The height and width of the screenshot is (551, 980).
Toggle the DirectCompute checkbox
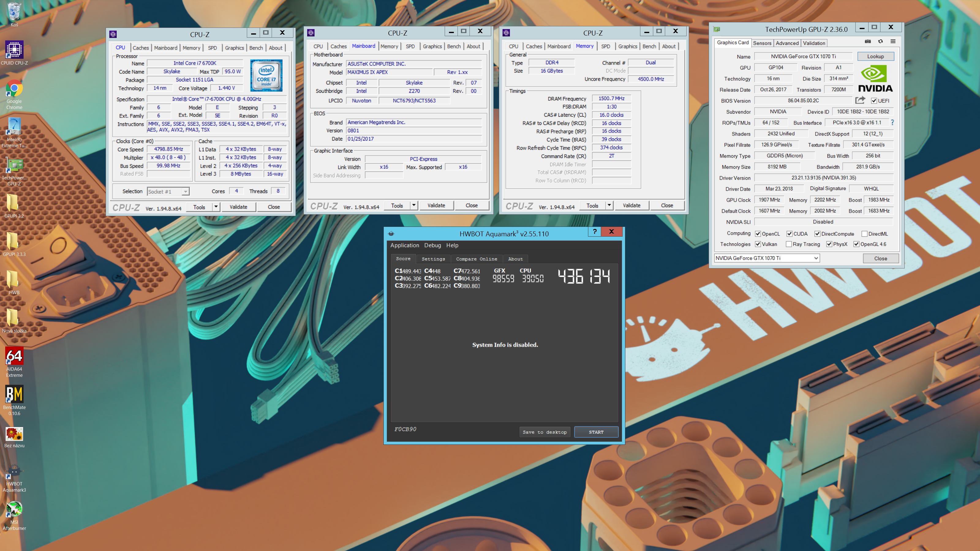pyautogui.click(x=817, y=234)
